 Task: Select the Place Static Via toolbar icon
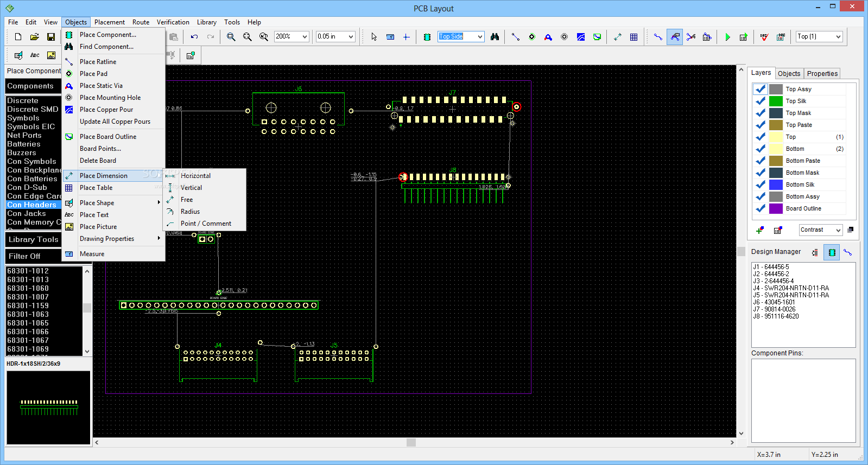548,37
